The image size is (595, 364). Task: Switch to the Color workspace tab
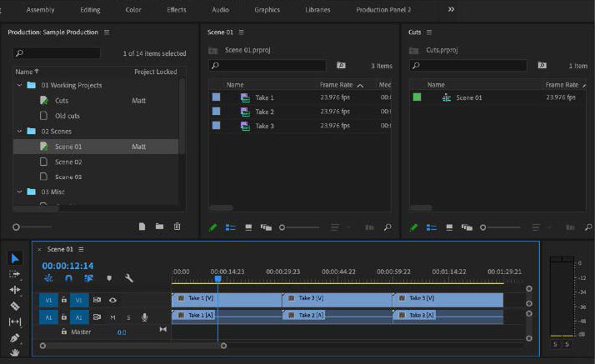coord(132,10)
